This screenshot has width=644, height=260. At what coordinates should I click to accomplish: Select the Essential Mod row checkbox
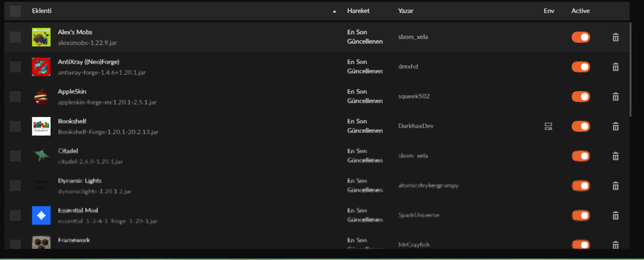pyautogui.click(x=15, y=215)
